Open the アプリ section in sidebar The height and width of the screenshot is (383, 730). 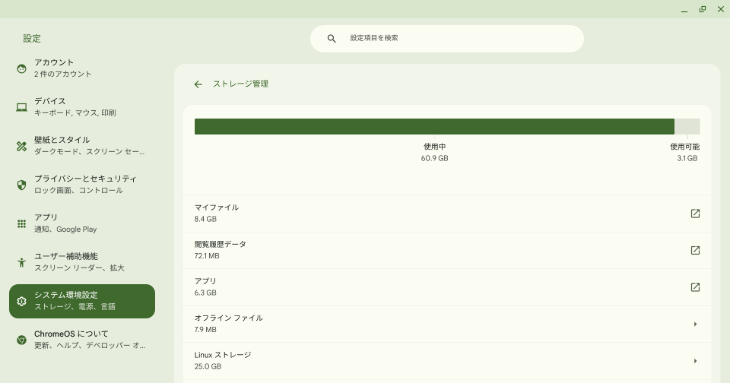point(82,223)
